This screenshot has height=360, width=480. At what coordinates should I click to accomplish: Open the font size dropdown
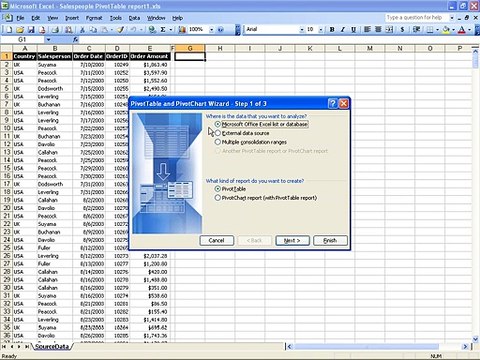[x=321, y=30]
